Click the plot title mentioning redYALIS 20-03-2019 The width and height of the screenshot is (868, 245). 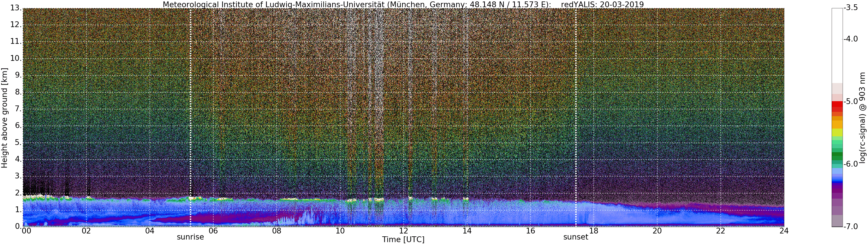click(x=403, y=4)
